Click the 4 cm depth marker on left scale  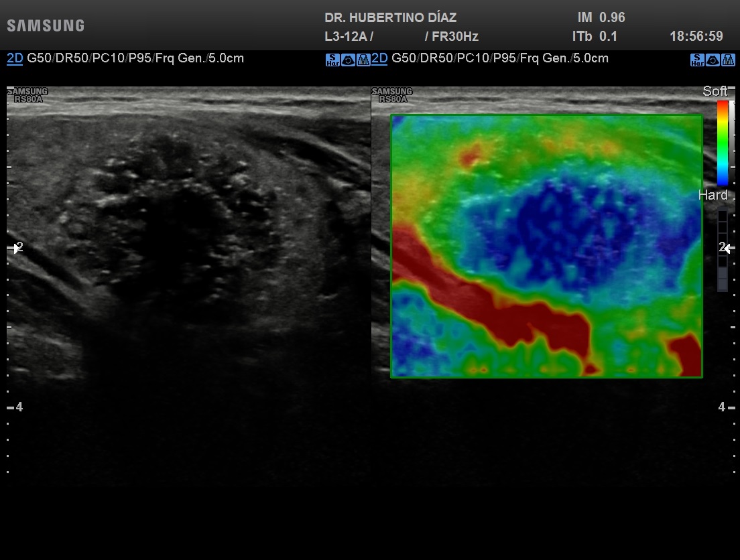(19, 407)
